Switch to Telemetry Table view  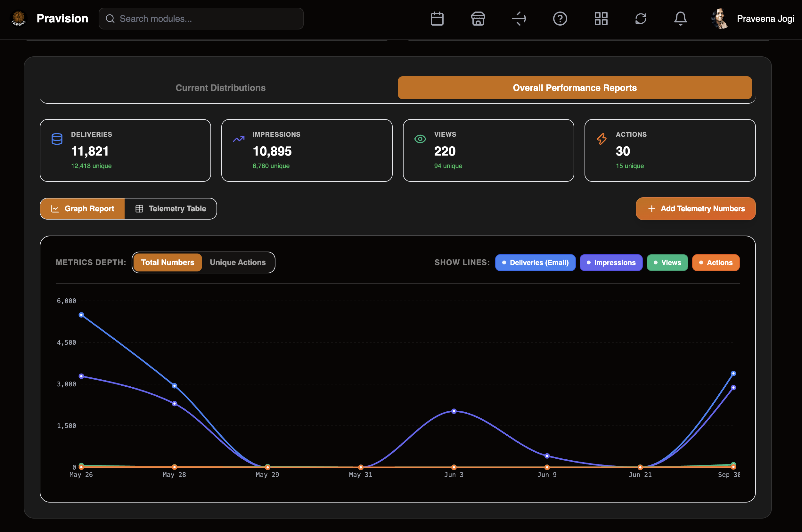pyautogui.click(x=170, y=209)
